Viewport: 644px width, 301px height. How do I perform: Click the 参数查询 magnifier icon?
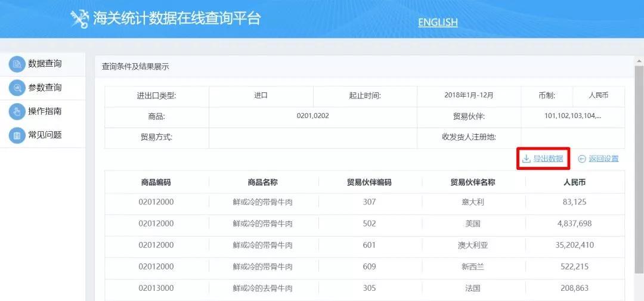pyautogui.click(x=17, y=88)
